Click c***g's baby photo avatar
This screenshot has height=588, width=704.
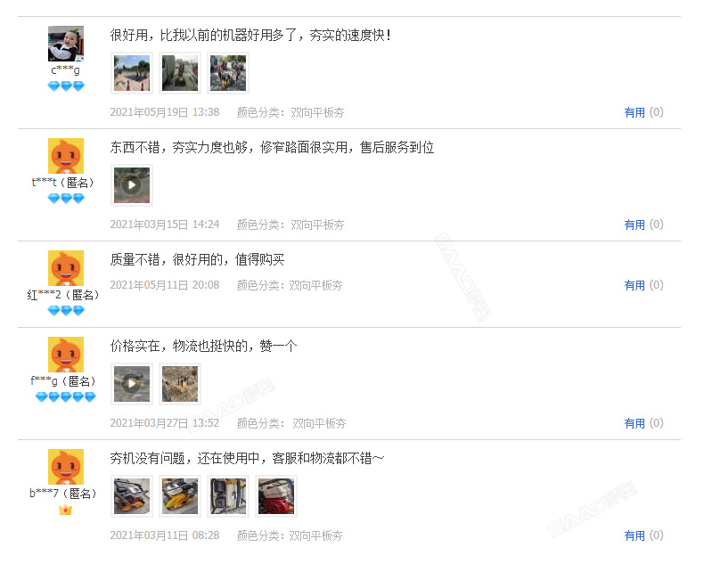coord(66,44)
